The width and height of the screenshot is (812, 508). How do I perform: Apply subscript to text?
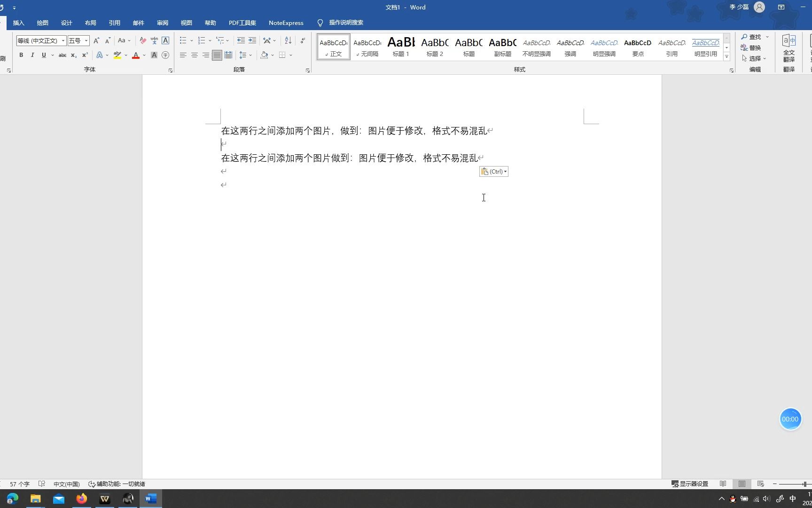pos(73,55)
